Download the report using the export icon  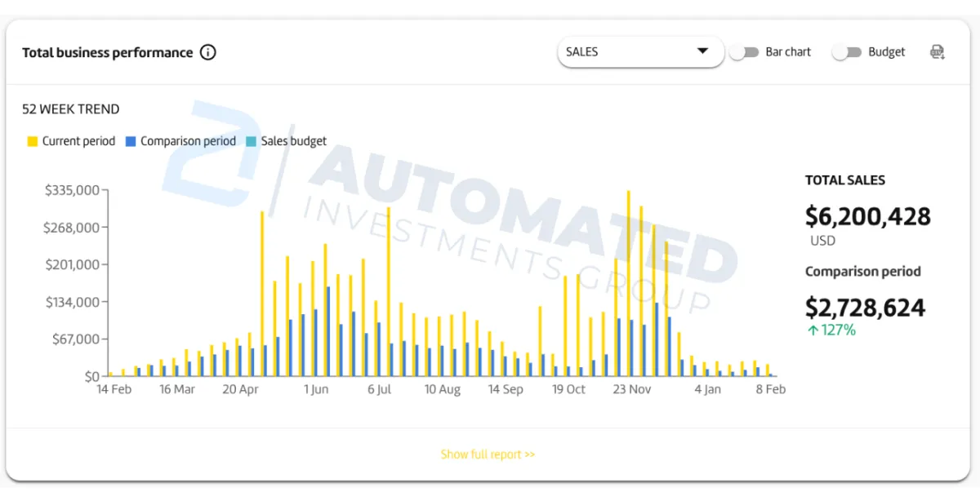[938, 52]
